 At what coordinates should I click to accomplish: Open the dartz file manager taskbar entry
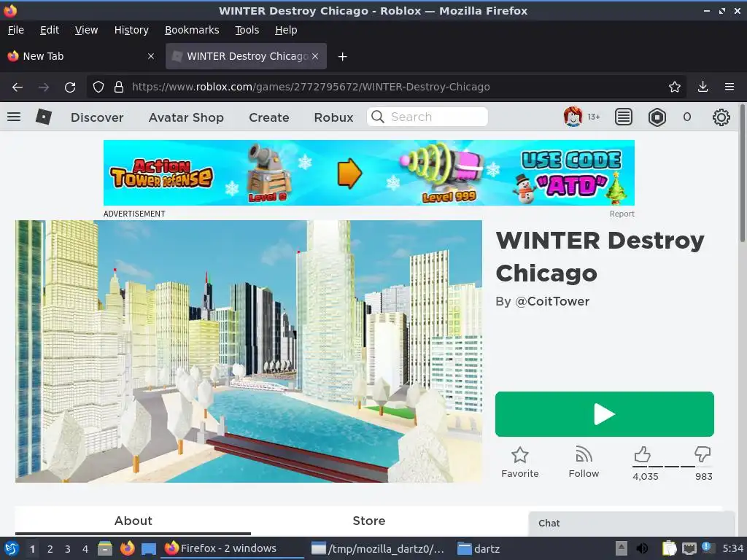click(479, 548)
